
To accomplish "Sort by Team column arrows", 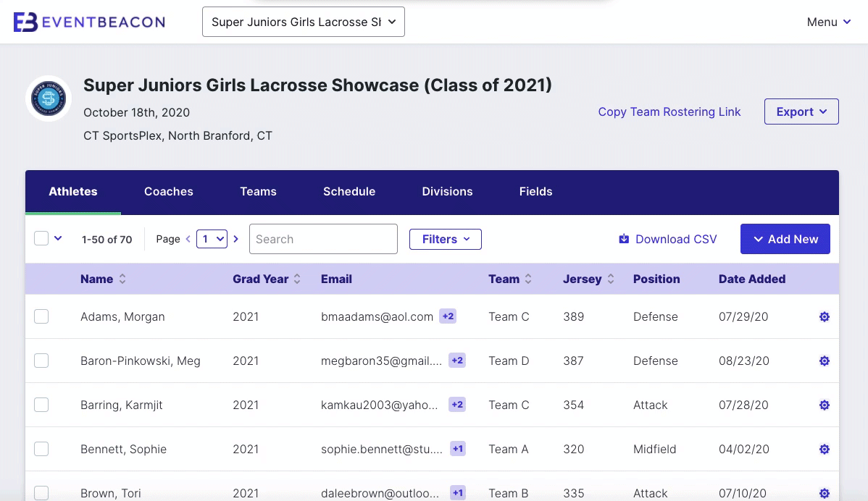I will pos(528,279).
